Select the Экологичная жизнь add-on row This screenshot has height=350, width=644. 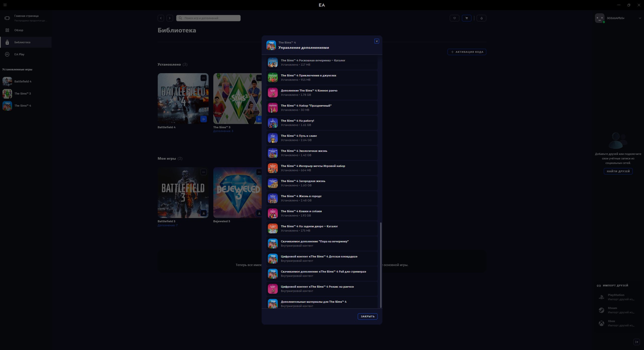click(x=322, y=153)
